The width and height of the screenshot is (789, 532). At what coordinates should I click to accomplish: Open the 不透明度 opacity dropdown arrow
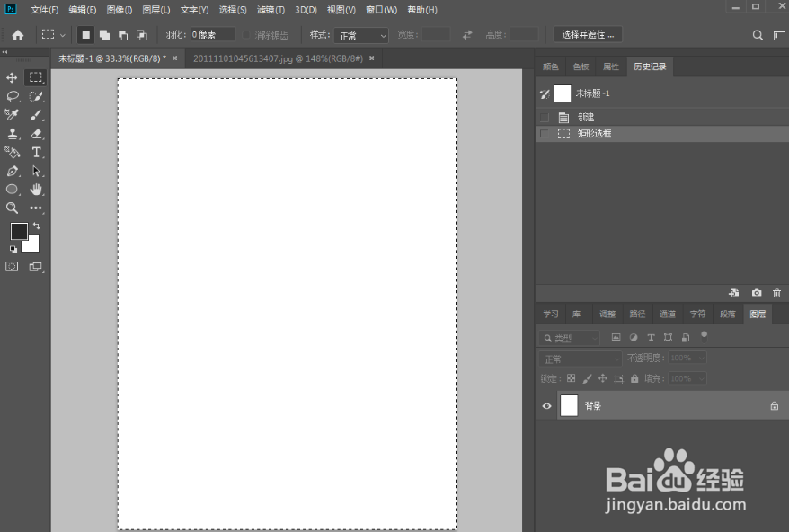point(702,358)
